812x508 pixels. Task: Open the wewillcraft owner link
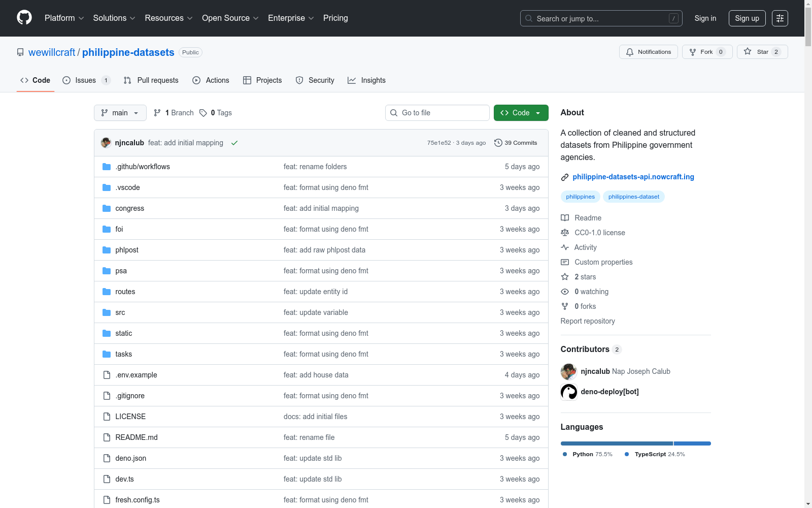[52, 52]
